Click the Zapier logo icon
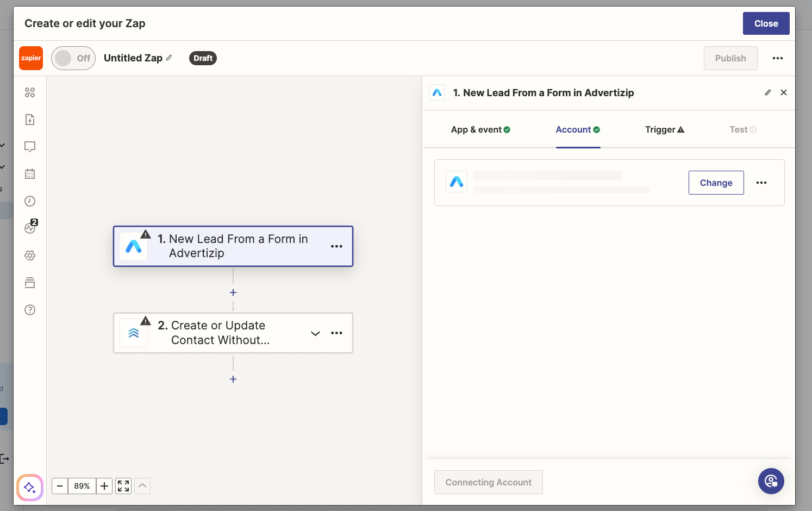 click(31, 58)
